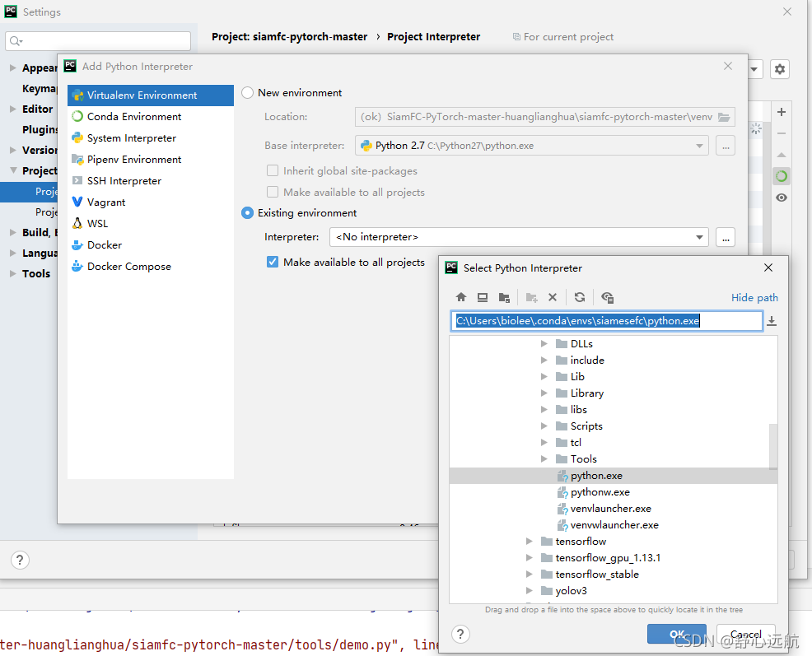The width and height of the screenshot is (812, 656).
Task: Select SSH Interpreter in sidebar
Action: click(x=151, y=181)
